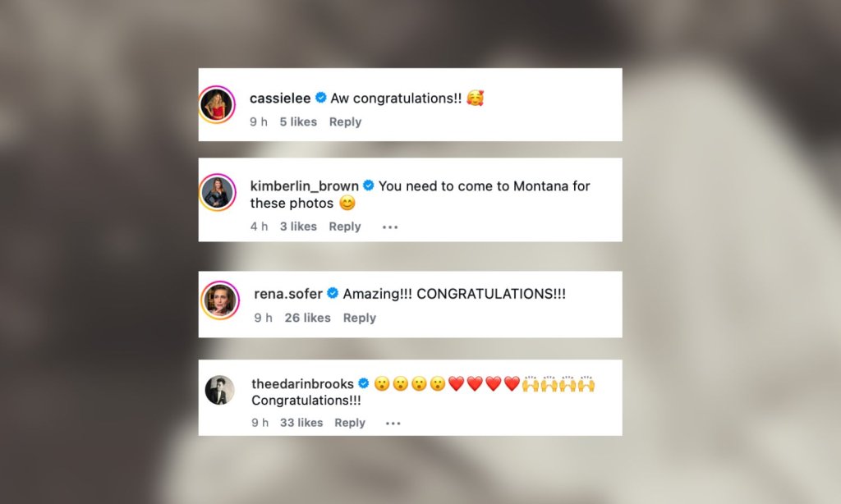Click the blue verified badge beside rena.sofer
The width and height of the screenshot is (841, 504).
(333, 293)
